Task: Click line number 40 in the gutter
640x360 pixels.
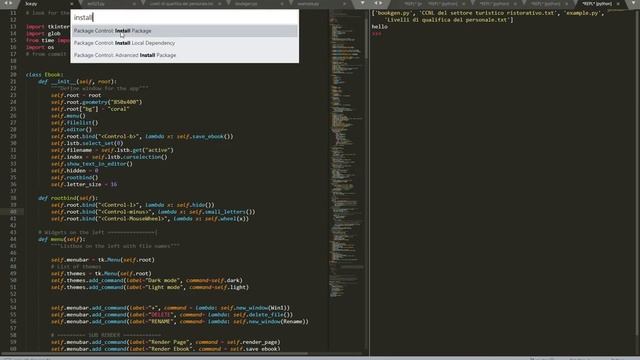Action: coord(13,212)
